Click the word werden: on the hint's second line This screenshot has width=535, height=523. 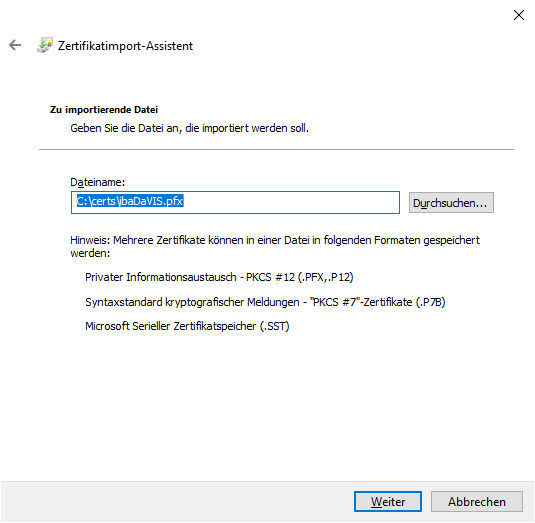click(x=90, y=253)
